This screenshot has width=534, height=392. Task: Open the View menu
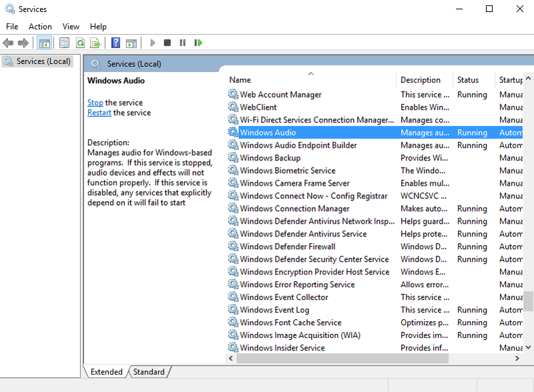coord(71,27)
